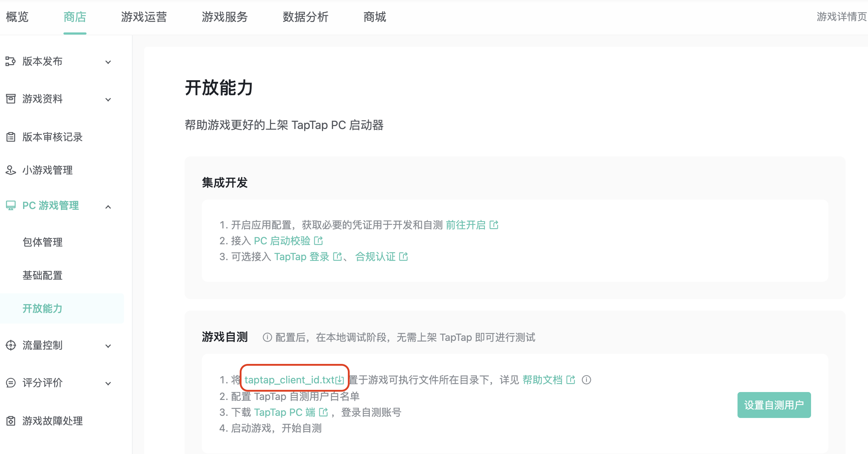Open 游戏故障处理 in sidebar
868x454 pixels.
tap(53, 421)
